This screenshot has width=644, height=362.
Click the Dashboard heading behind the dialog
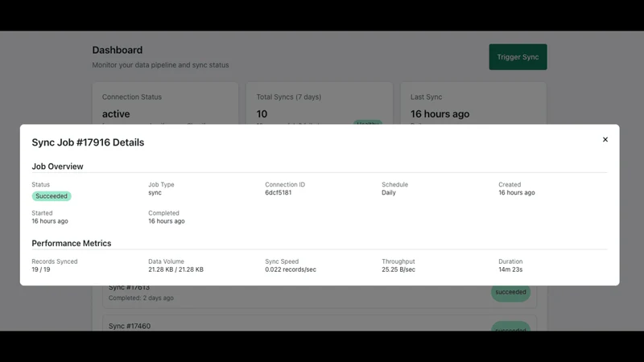click(117, 50)
